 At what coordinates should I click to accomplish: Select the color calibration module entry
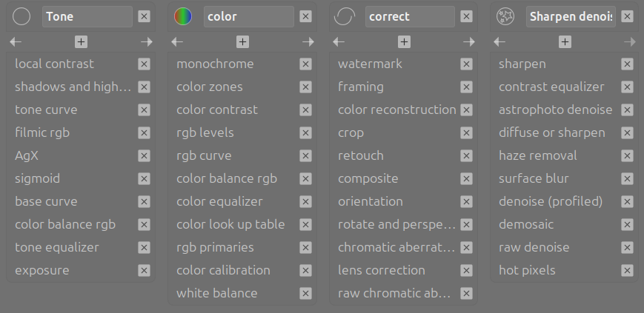click(x=223, y=270)
